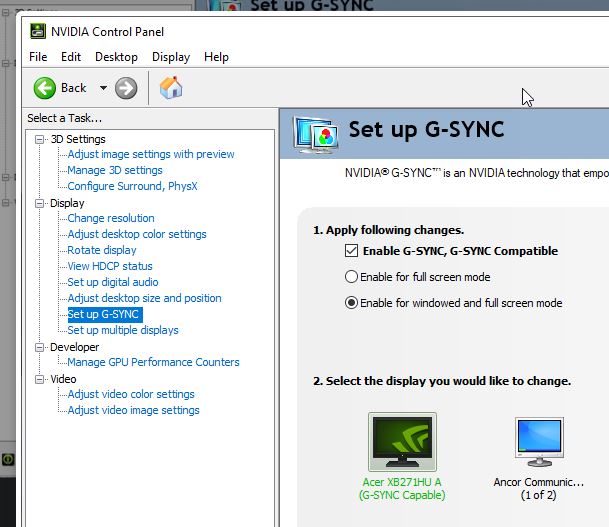Click the grey Forward arrow icon
Viewport: 609px width, 527px height.
point(126,88)
